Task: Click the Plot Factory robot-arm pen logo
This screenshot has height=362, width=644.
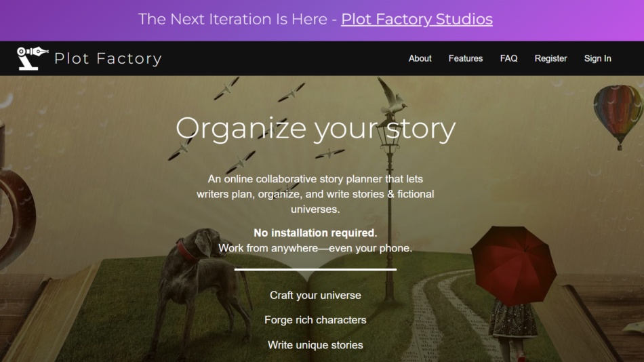Action: tap(33, 58)
